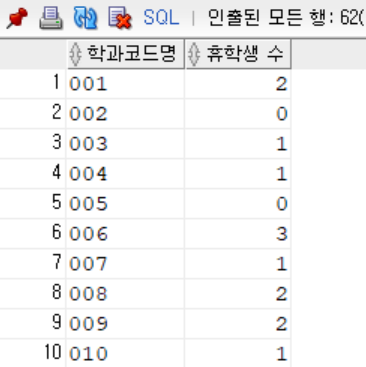Click the 휴학생 수 column header
Viewport: 366px width, 367px height.
pyautogui.click(x=238, y=54)
